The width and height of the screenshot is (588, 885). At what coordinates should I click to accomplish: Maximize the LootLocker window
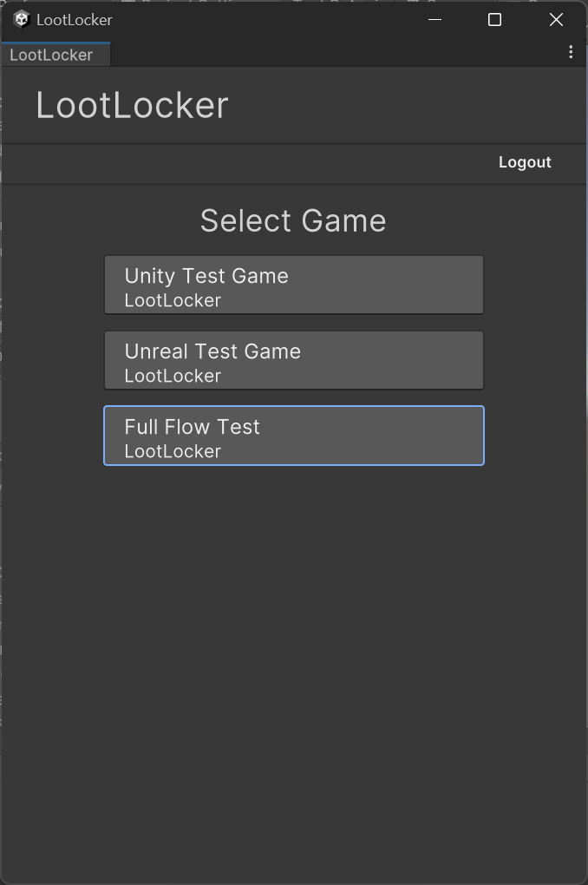pos(494,19)
